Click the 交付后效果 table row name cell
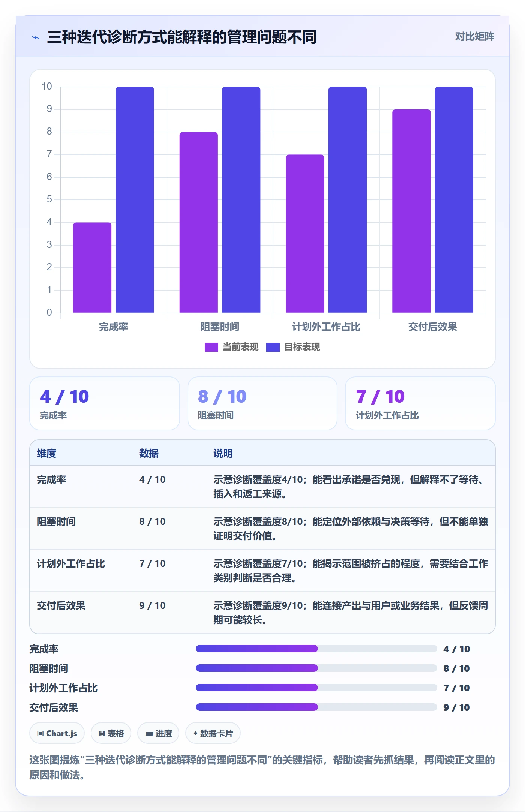The width and height of the screenshot is (525, 812). [61, 606]
